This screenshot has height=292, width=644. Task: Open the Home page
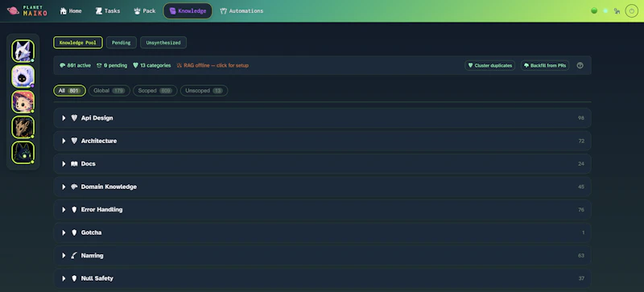coord(71,11)
